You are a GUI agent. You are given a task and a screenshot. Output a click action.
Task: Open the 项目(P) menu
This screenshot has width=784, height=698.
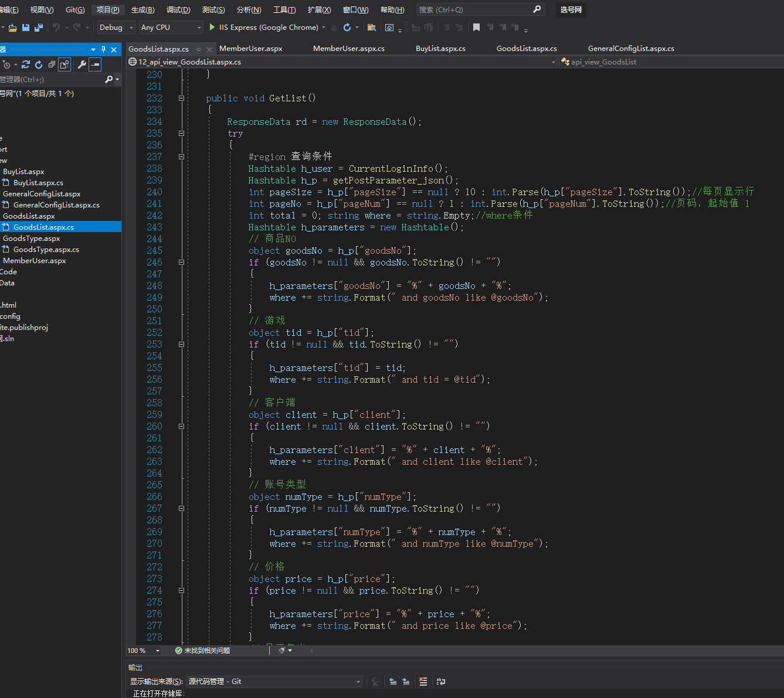108,9
